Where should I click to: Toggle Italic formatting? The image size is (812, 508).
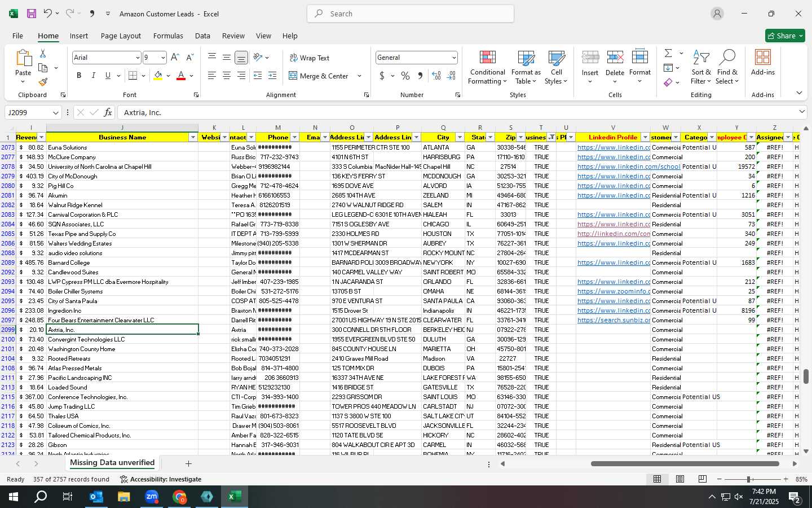93,76
